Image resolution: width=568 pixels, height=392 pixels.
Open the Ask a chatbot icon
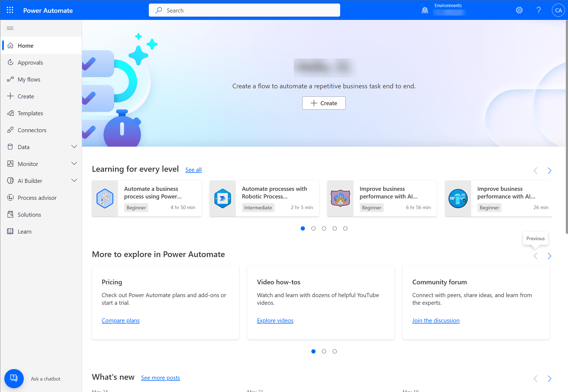click(x=14, y=378)
